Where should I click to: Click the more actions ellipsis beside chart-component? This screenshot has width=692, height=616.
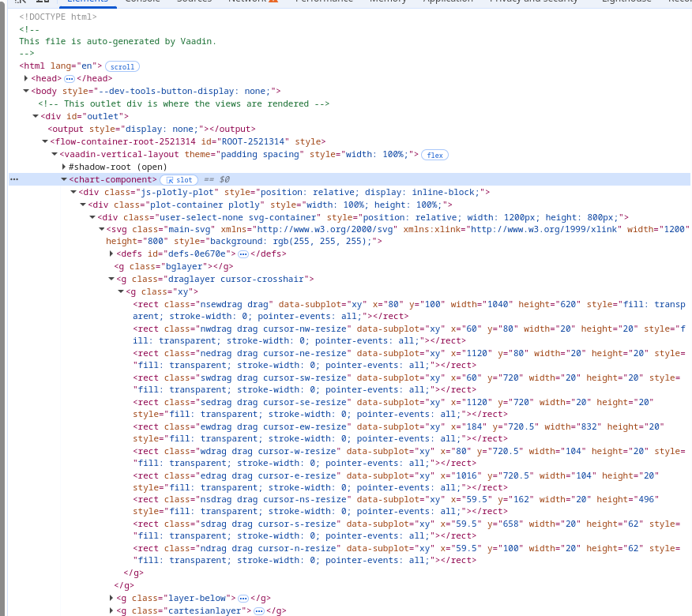13,178
